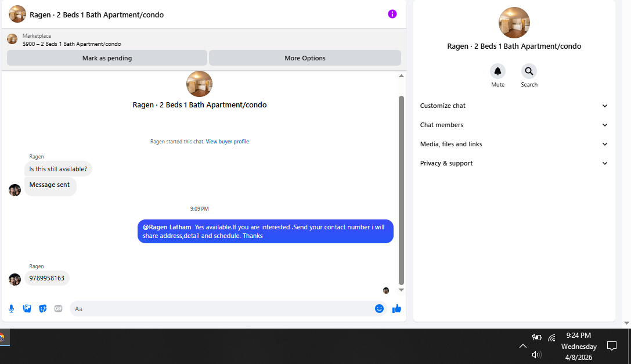Click the 'Is this still available?' message

pyautogui.click(x=58, y=169)
